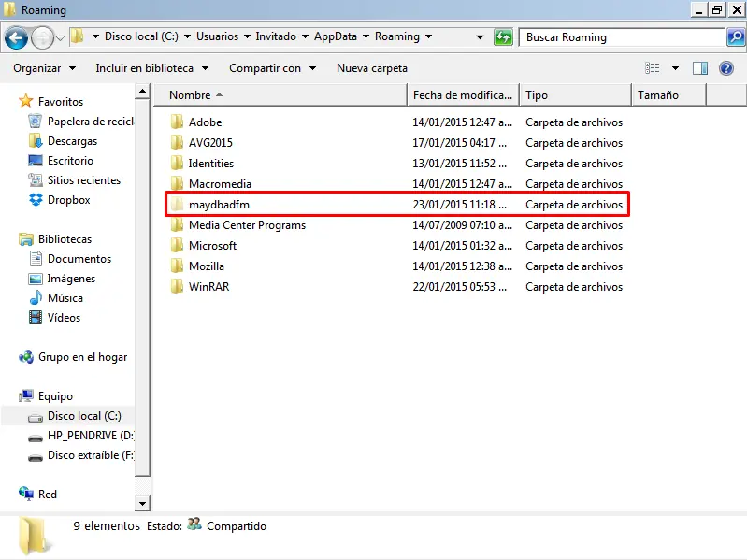Click the Música note icon
747x560 pixels.
[x=36, y=297]
